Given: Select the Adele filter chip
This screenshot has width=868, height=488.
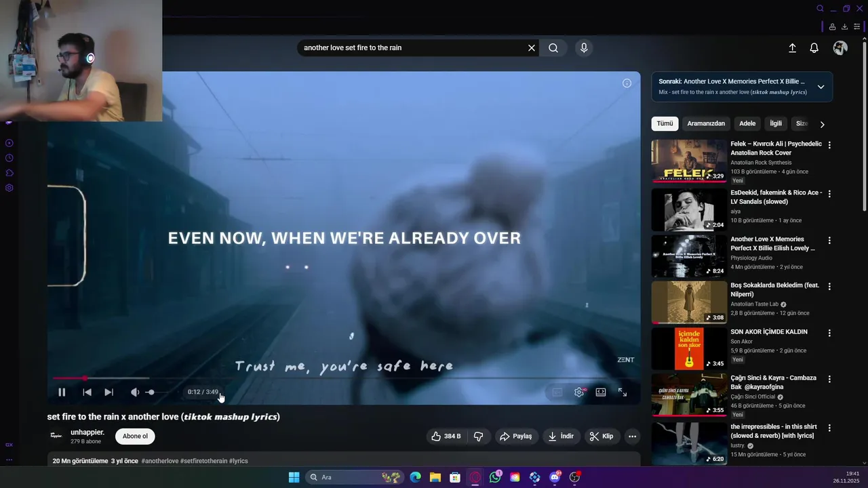Looking at the screenshot, I should pyautogui.click(x=747, y=123).
